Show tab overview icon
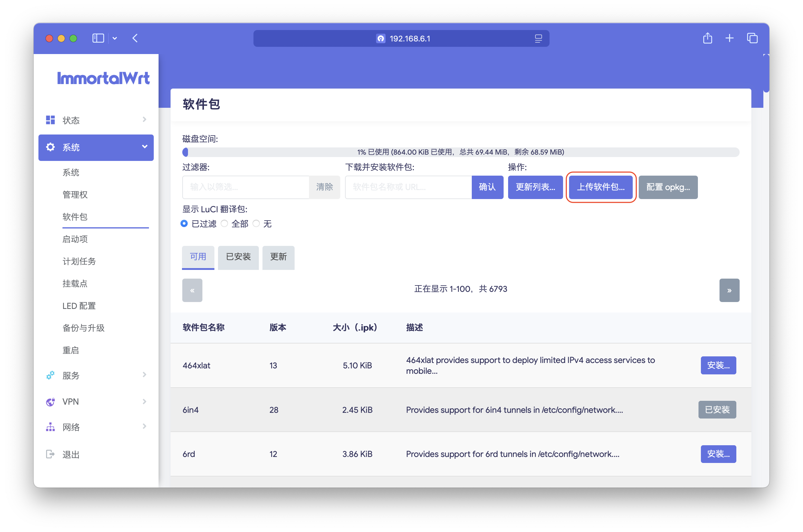803x532 pixels. click(x=752, y=38)
